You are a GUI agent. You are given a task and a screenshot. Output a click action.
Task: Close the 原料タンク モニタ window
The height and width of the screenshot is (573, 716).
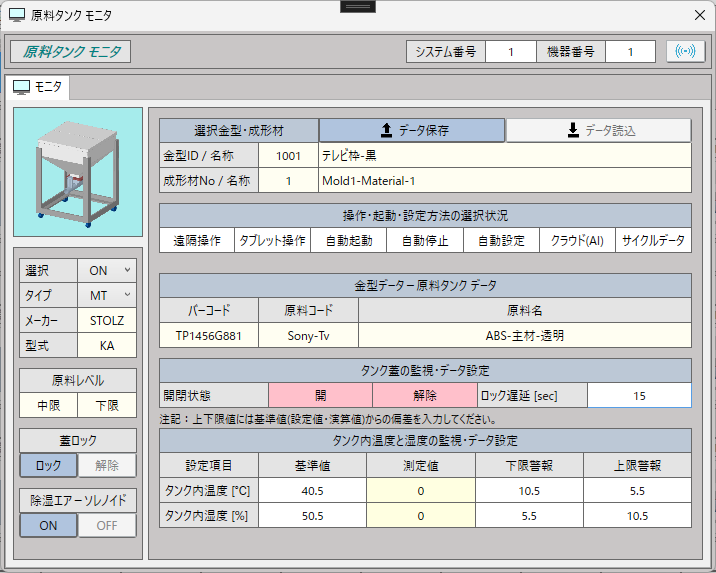tap(699, 15)
